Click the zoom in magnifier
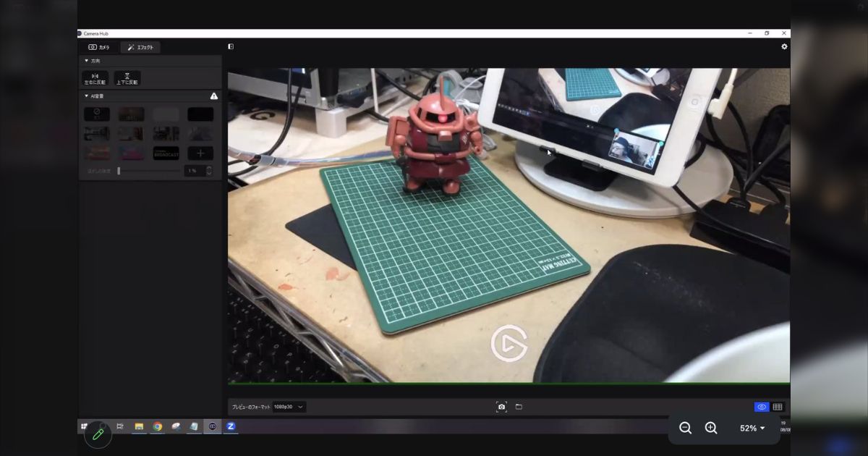Image resolution: width=868 pixels, height=456 pixels. tap(711, 428)
